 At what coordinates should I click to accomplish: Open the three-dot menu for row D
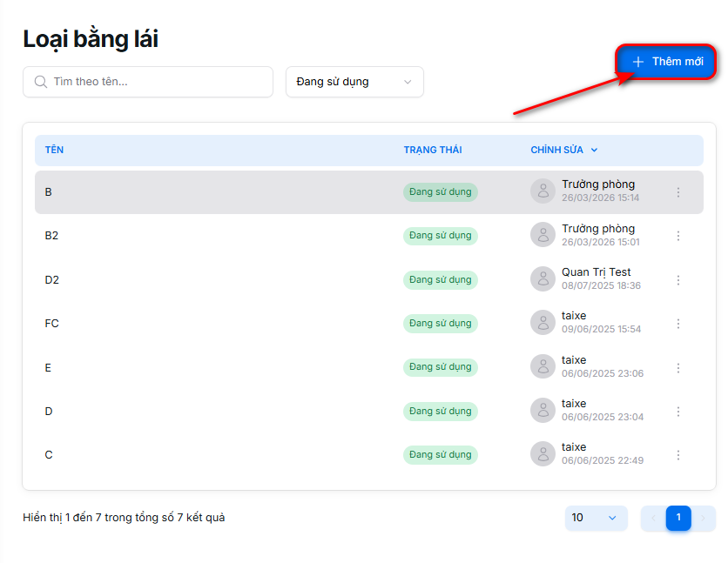point(678,412)
